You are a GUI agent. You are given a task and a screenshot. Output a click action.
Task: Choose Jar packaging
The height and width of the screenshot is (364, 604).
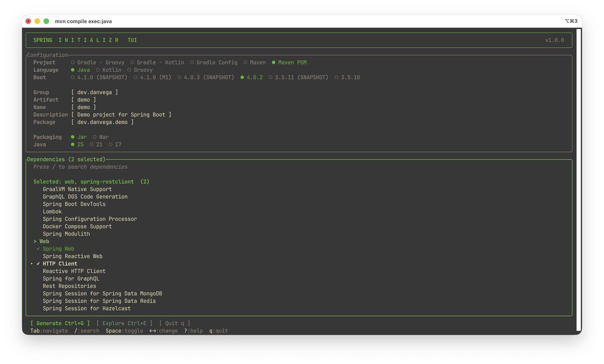79,137
